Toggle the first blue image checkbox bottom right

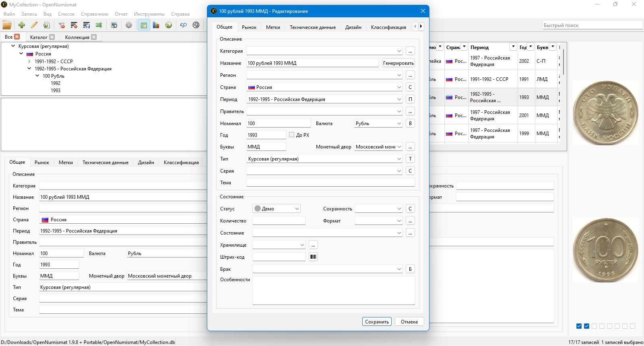579,326
